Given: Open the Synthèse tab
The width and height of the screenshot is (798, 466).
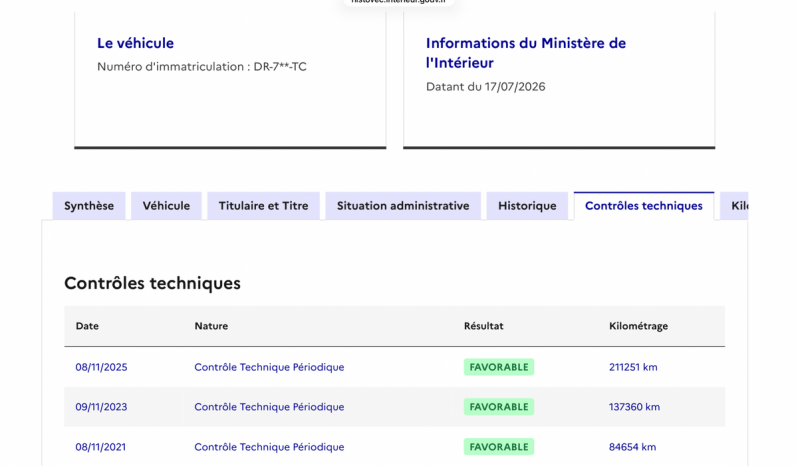Looking at the screenshot, I should coord(89,206).
